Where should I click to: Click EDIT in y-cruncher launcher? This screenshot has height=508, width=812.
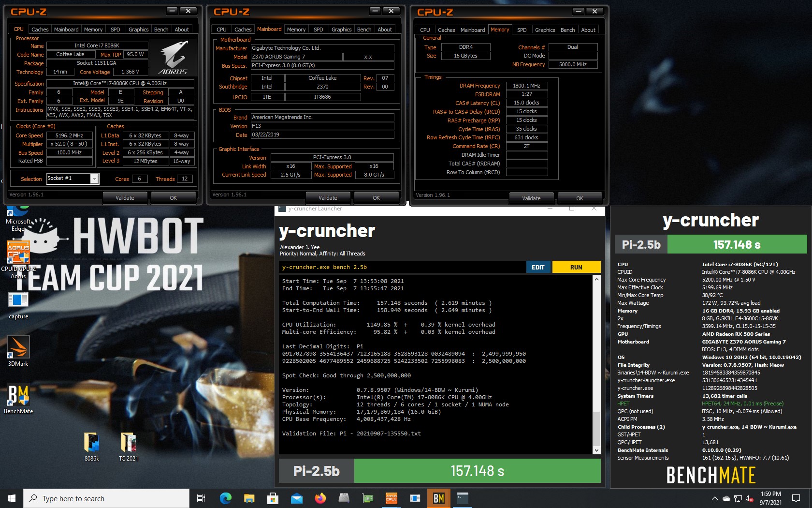point(538,267)
